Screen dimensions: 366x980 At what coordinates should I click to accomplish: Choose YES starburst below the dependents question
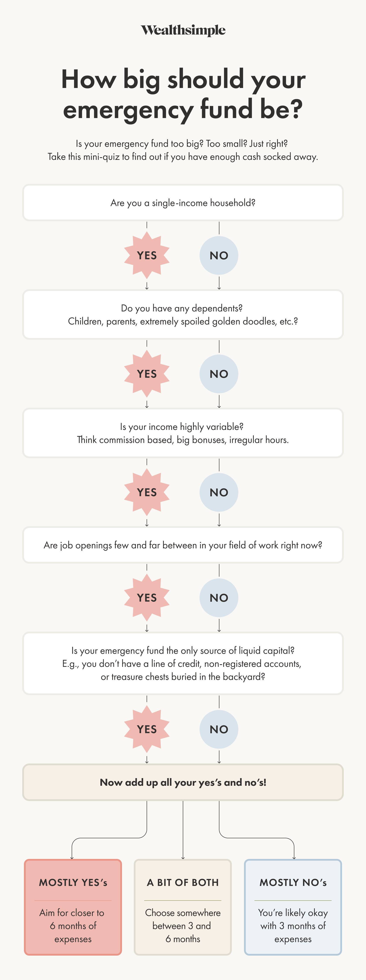(147, 374)
